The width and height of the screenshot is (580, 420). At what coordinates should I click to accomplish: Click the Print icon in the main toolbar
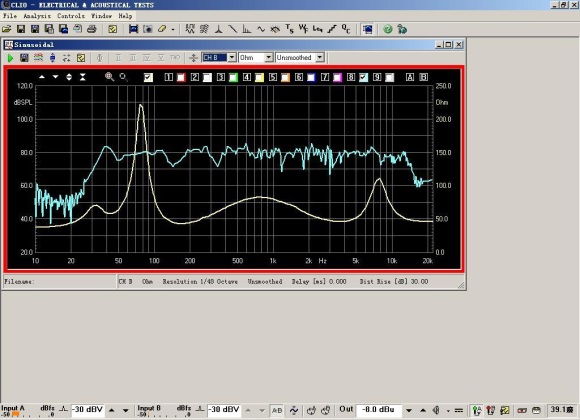coord(92,29)
